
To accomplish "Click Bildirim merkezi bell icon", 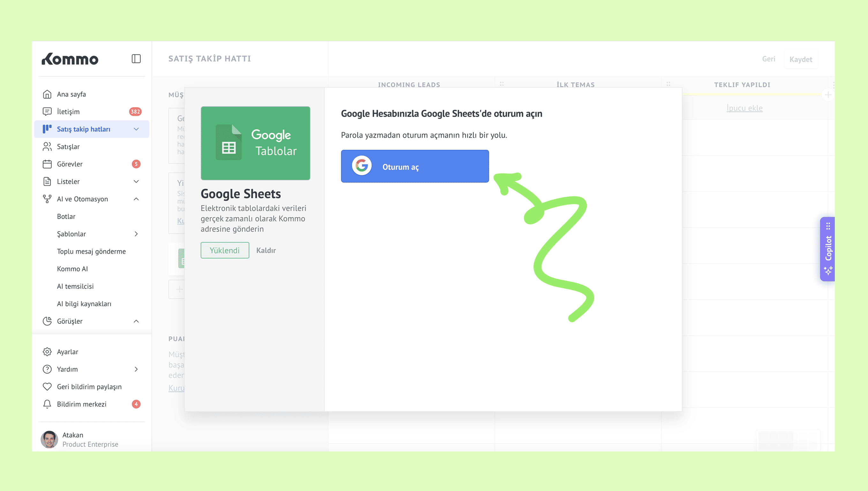I will (x=47, y=404).
